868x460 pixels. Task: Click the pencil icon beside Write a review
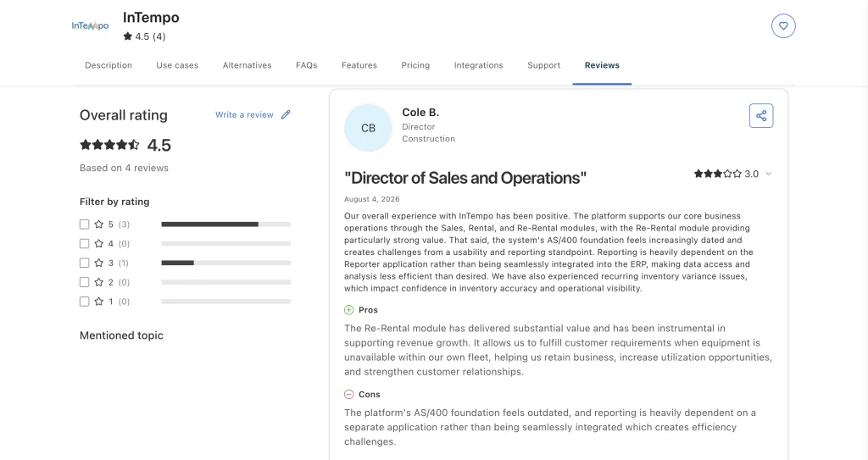[286, 114]
